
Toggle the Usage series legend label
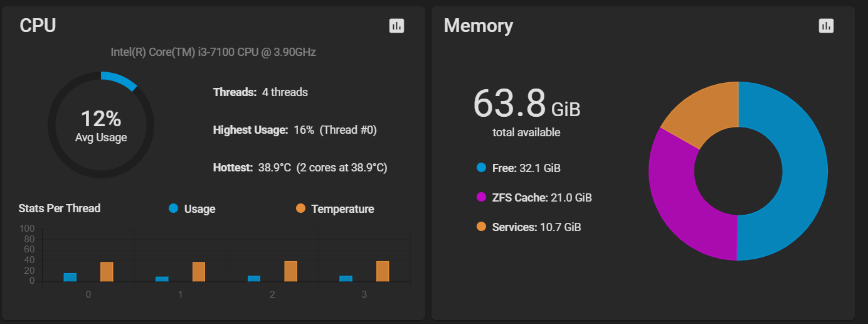(199, 209)
